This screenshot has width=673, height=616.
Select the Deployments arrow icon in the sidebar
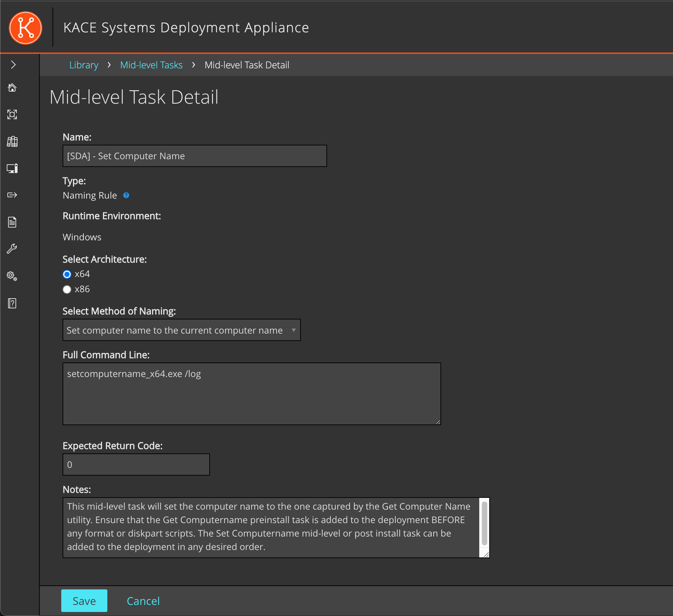click(12, 195)
